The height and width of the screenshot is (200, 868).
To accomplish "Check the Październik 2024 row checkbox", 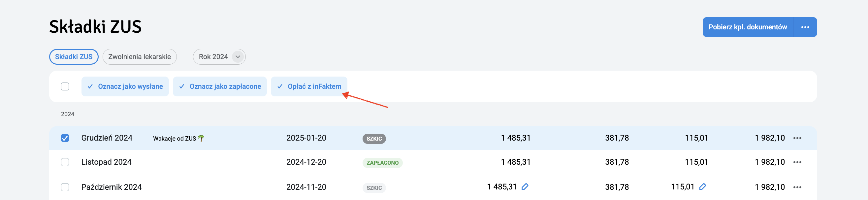I will [x=65, y=187].
